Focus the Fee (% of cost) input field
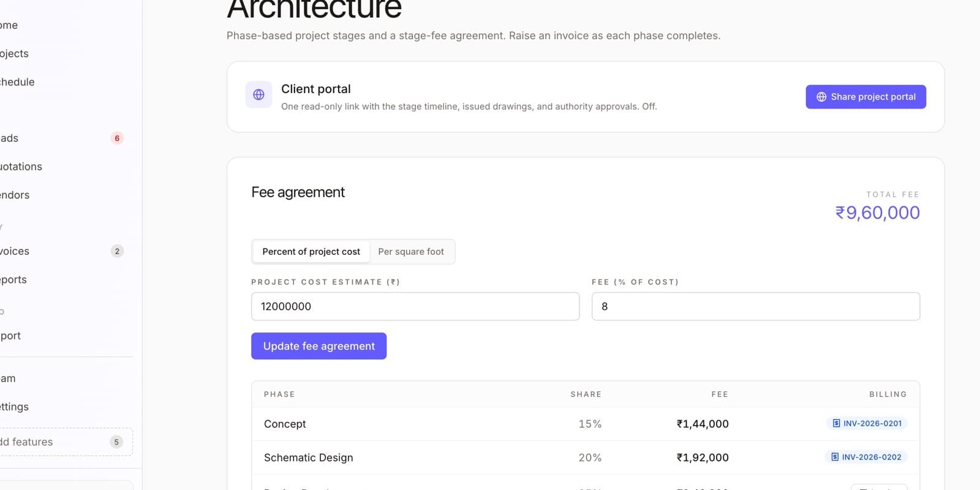This screenshot has width=980, height=490. tap(756, 306)
